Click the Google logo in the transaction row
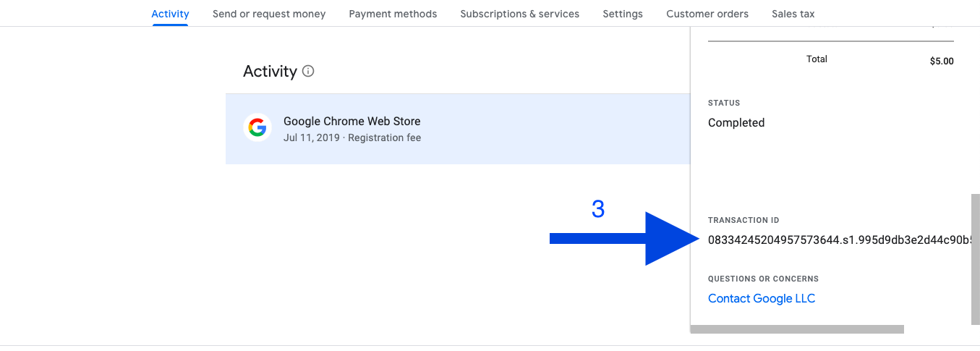The height and width of the screenshot is (351, 980). click(x=257, y=128)
